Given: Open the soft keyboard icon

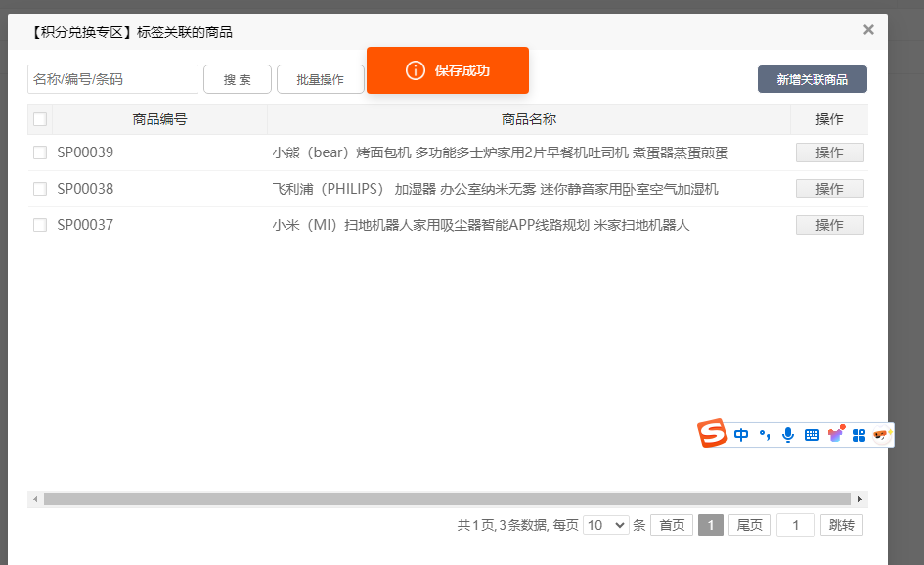Looking at the screenshot, I should tap(812, 434).
